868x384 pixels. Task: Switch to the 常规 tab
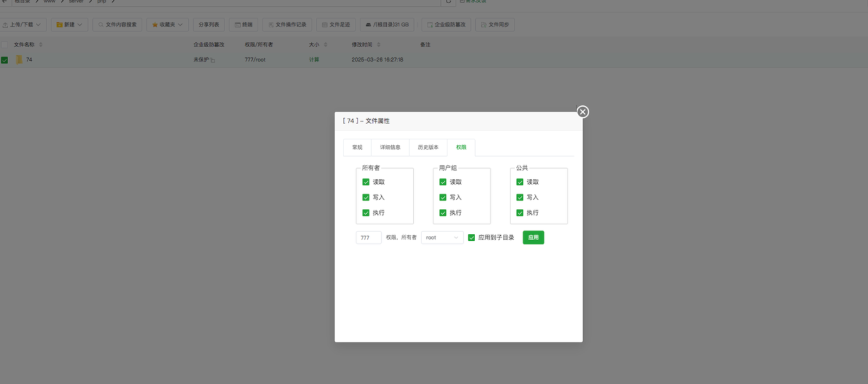point(357,148)
